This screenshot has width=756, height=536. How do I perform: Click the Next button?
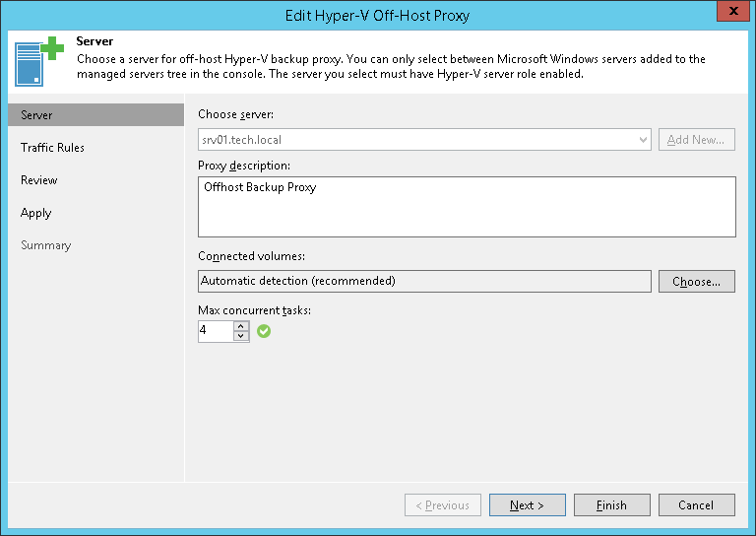pyautogui.click(x=527, y=505)
